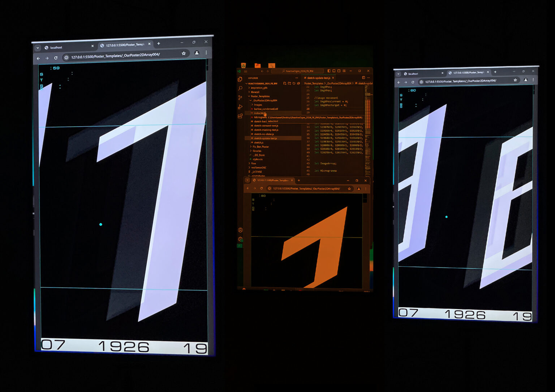Select the sketch-update-test.js editor tab

coord(317,78)
